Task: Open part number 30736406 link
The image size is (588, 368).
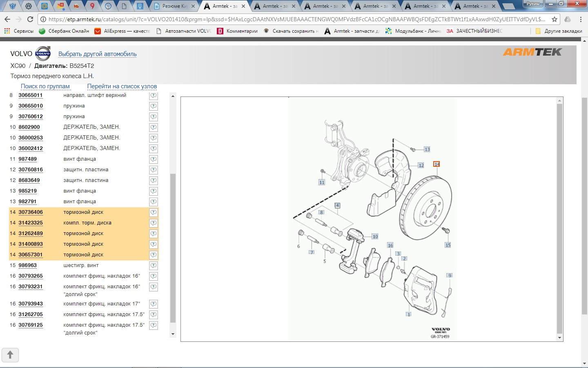Action: [x=31, y=212]
